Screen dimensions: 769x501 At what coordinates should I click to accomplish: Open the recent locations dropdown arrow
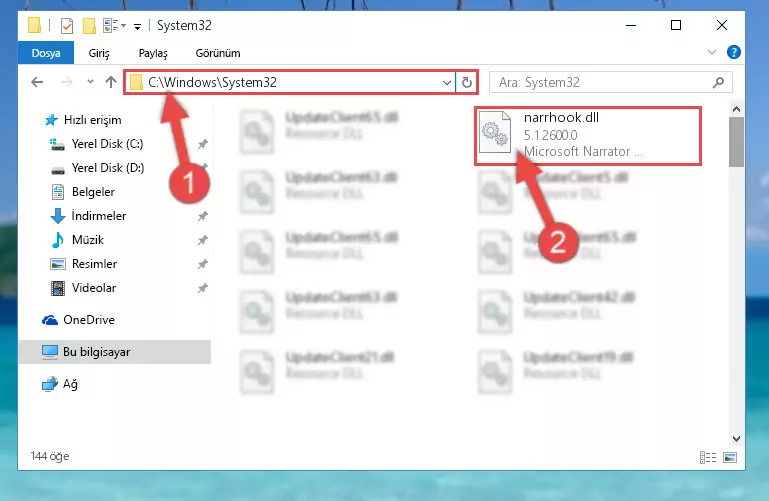tap(90, 82)
